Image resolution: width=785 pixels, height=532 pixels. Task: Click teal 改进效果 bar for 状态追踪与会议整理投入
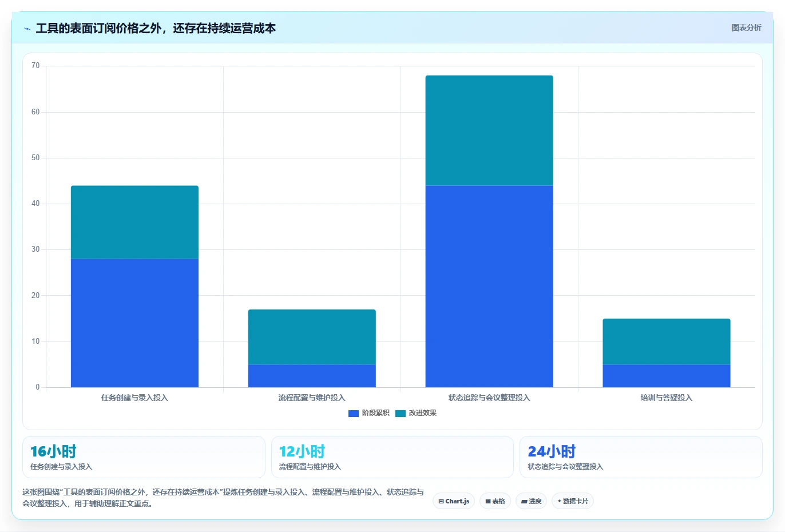[489, 130]
